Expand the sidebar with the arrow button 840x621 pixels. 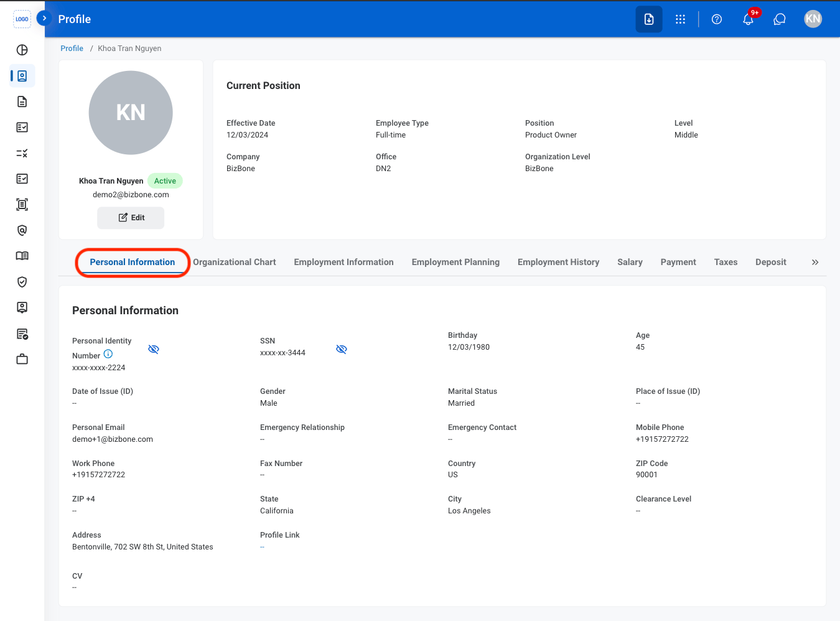44,18
